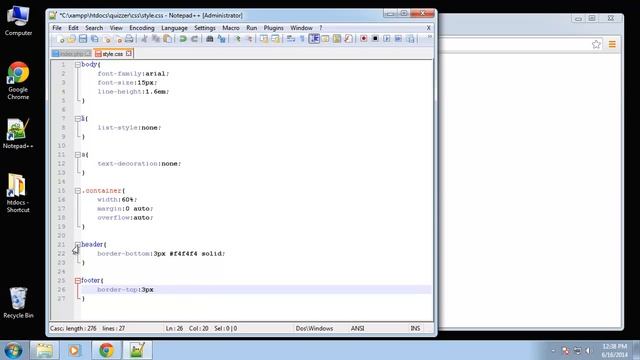Click the Open file toolbar icon

[71, 39]
